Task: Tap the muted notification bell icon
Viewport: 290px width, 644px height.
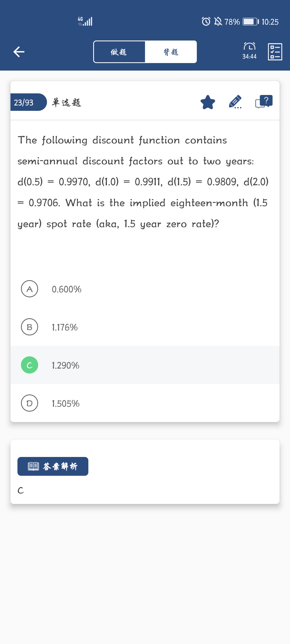Action: point(218,21)
